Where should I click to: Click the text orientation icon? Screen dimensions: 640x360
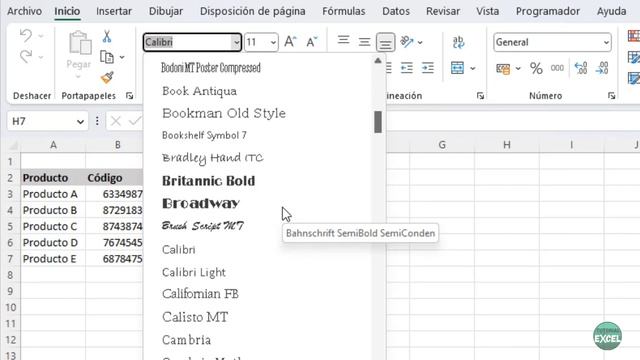407,42
